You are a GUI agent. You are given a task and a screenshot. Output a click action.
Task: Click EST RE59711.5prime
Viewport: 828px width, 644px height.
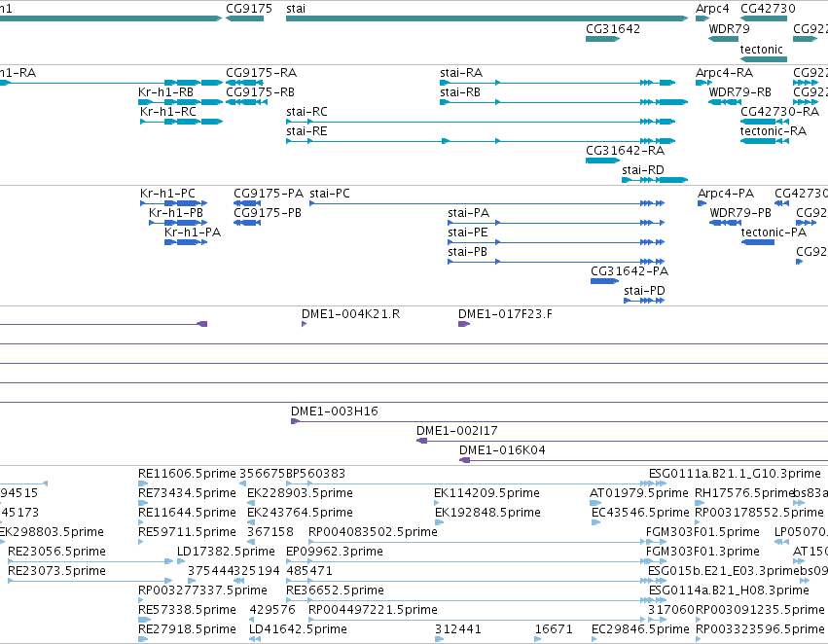click(141, 543)
